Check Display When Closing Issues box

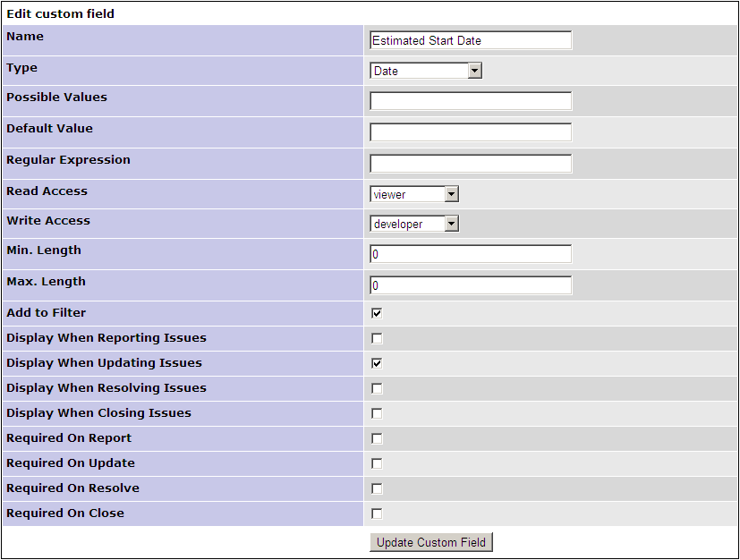377,413
